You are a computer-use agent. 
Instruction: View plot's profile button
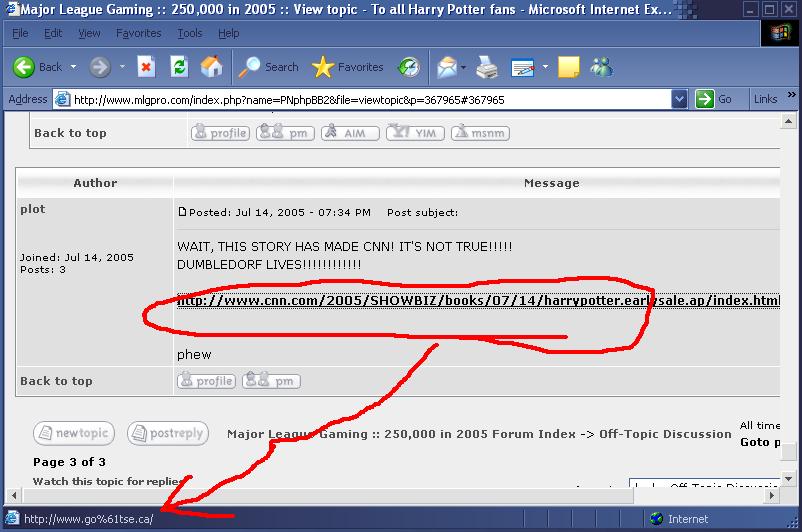pos(206,381)
